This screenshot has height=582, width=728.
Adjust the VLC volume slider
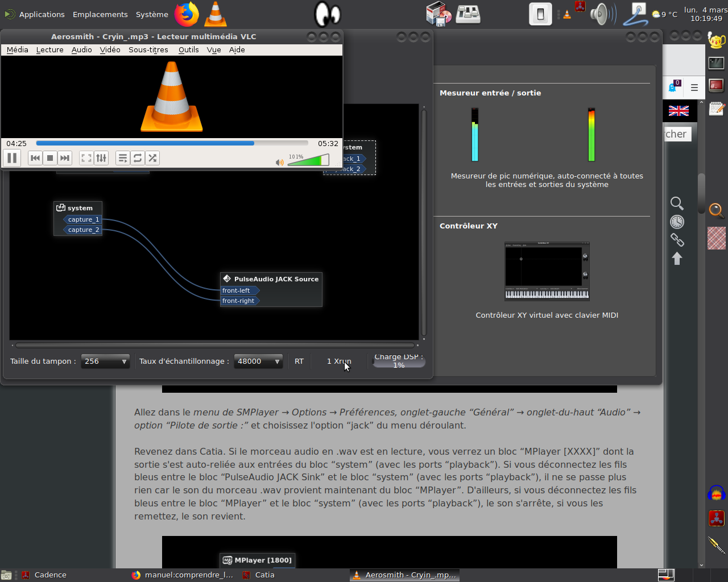[308, 160]
